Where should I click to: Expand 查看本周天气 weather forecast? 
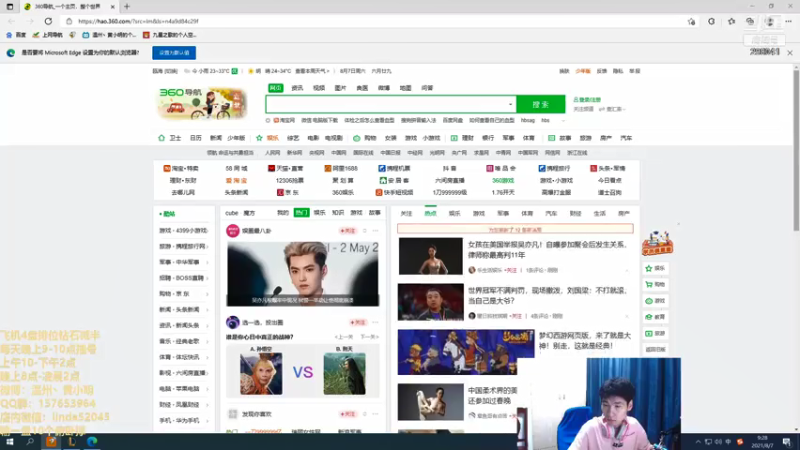[312, 71]
